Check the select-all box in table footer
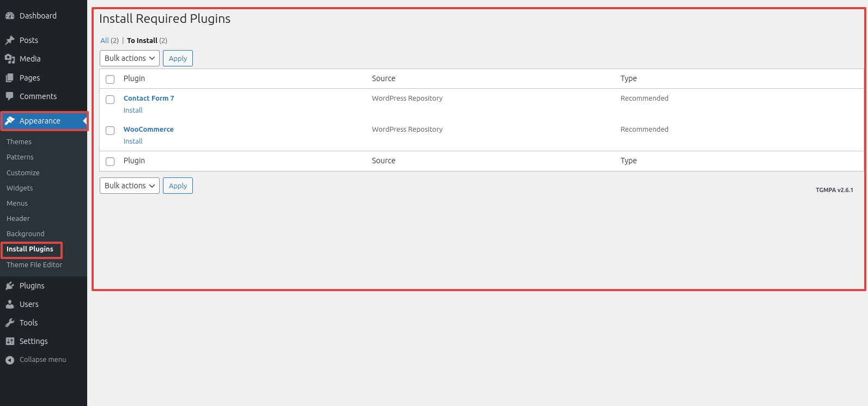 [x=110, y=162]
